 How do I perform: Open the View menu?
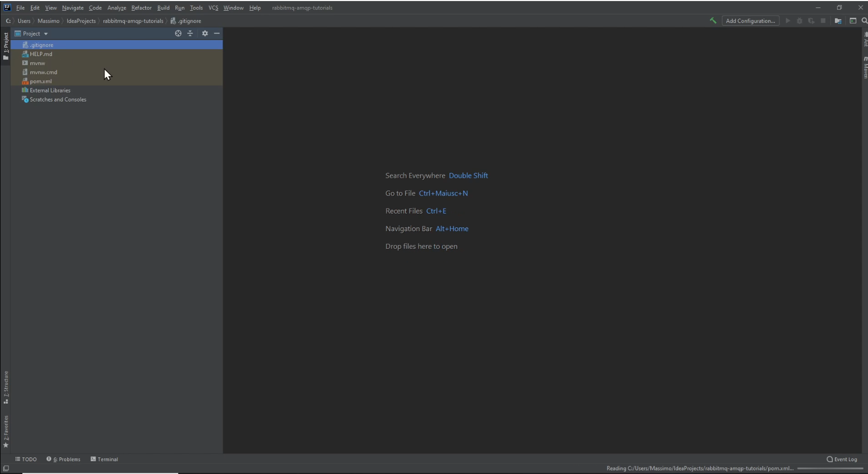coord(51,7)
